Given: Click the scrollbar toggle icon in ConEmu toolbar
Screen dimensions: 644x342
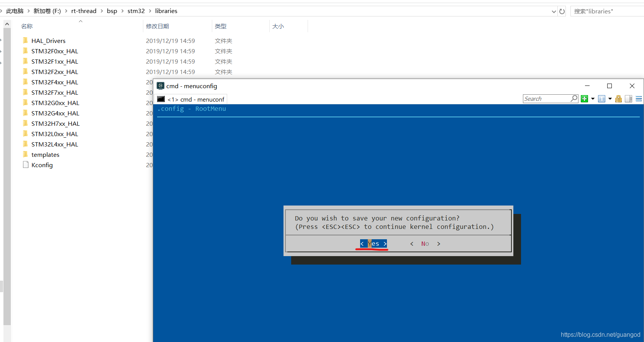Looking at the screenshot, I should (628, 99).
